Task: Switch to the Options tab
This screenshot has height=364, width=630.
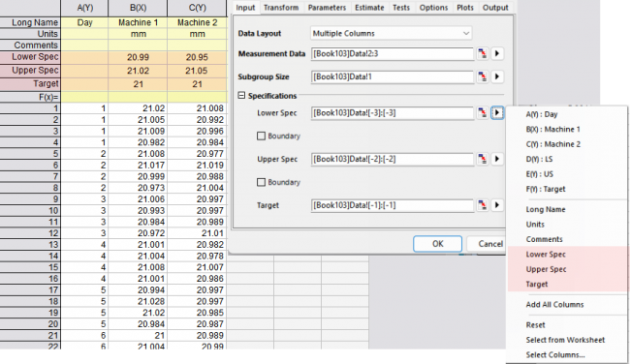Action: (433, 8)
